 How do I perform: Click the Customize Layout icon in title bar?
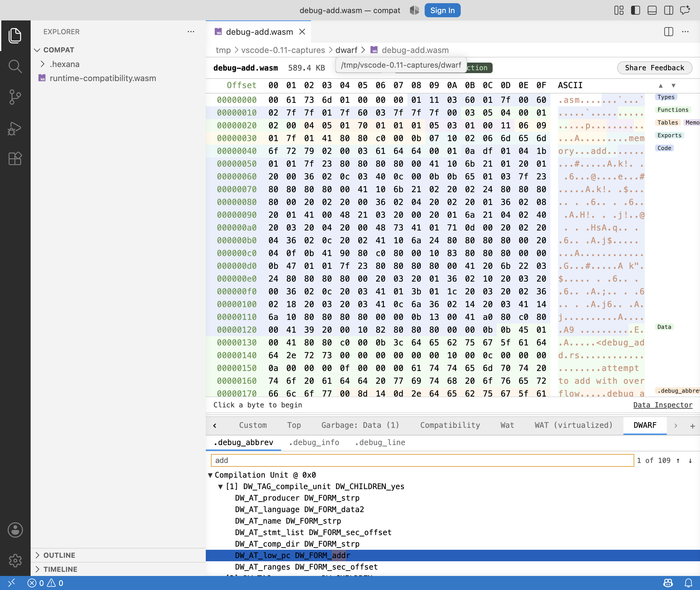pyautogui.click(x=619, y=10)
